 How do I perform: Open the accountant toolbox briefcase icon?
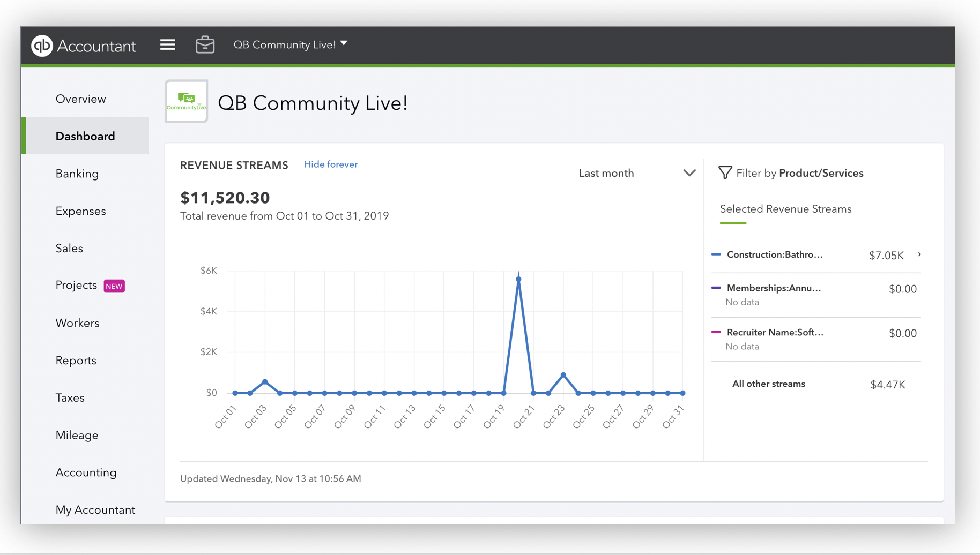click(205, 44)
